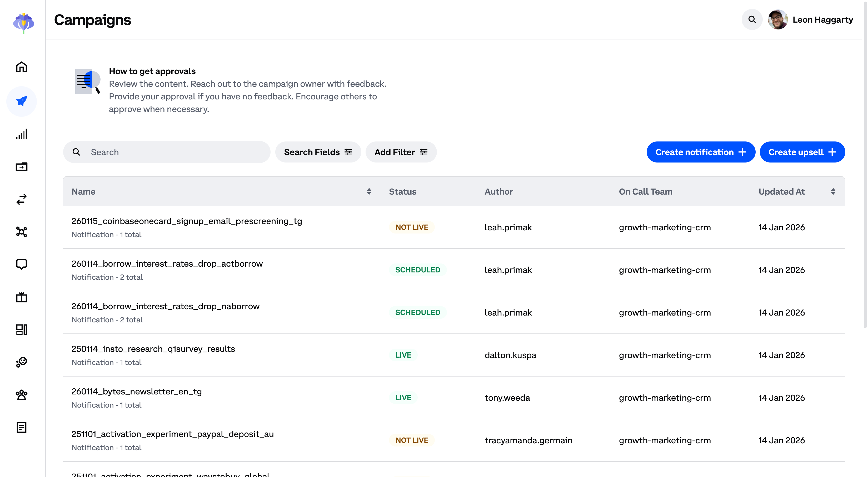Focus the campaign Search input field
The image size is (868, 477).
coord(167,152)
